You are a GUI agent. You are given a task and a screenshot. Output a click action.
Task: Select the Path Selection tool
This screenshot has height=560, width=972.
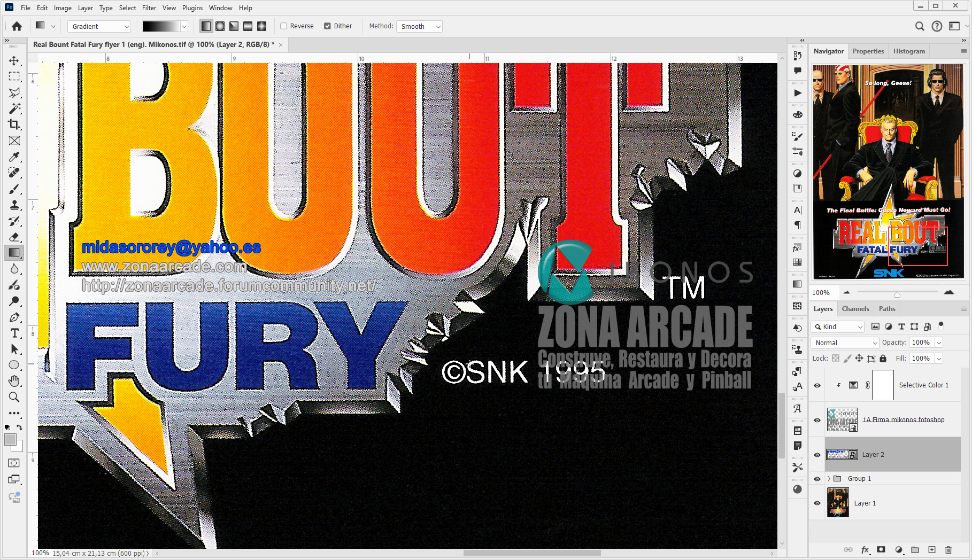(14, 349)
